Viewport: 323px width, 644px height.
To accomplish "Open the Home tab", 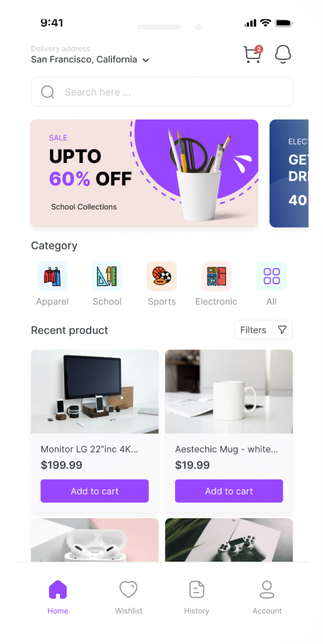I will [x=57, y=597].
